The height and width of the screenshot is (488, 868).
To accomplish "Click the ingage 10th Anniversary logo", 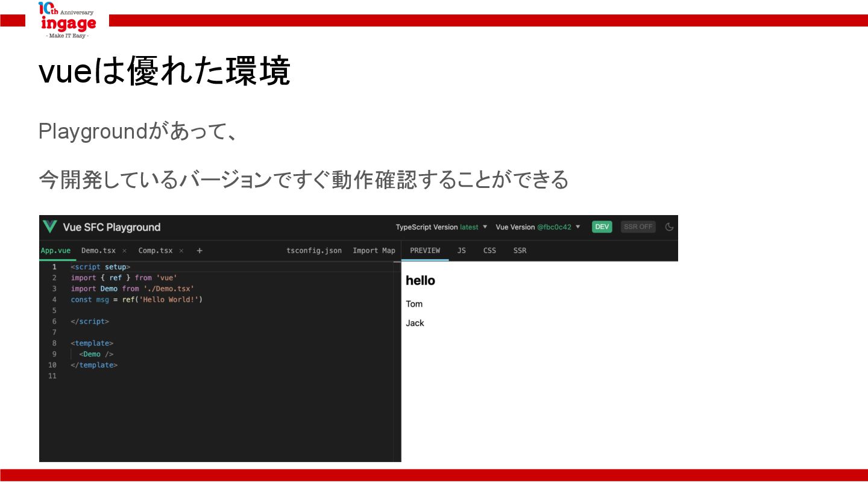I will point(67,21).
